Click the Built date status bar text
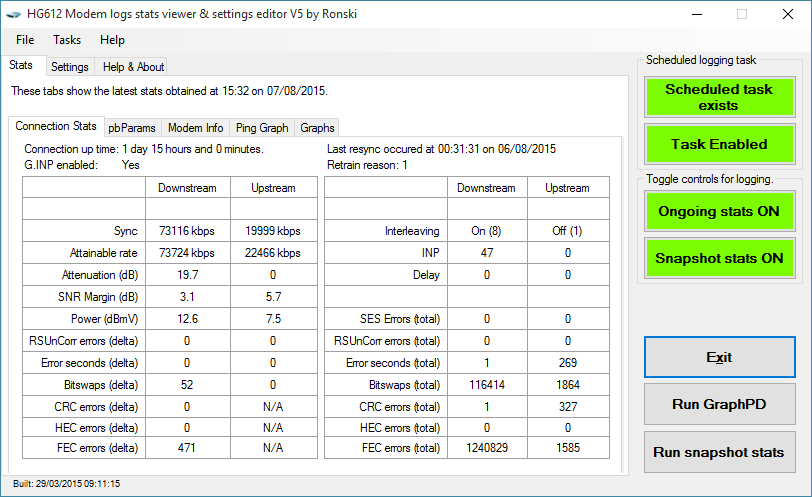812x497 pixels. tap(66, 484)
